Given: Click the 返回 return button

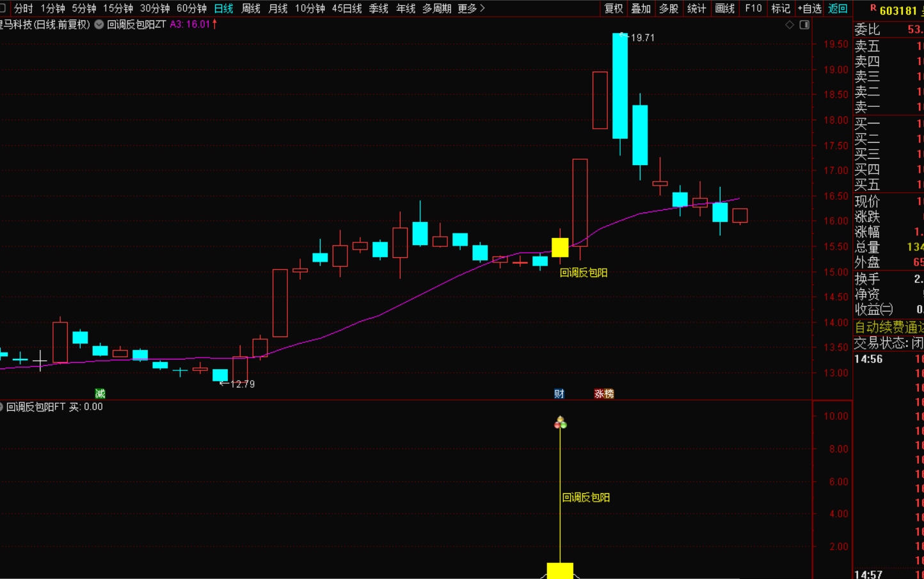Looking at the screenshot, I should [x=838, y=8].
